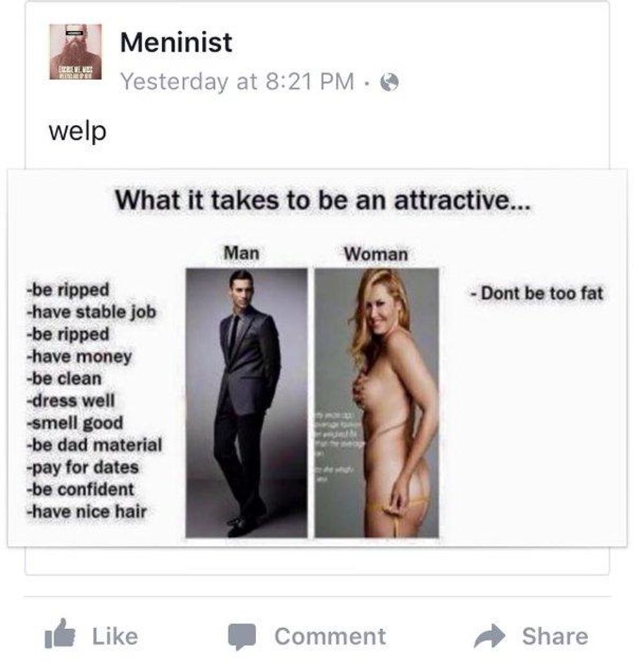
Task: Click the public globe privacy icon
Action: [389, 82]
